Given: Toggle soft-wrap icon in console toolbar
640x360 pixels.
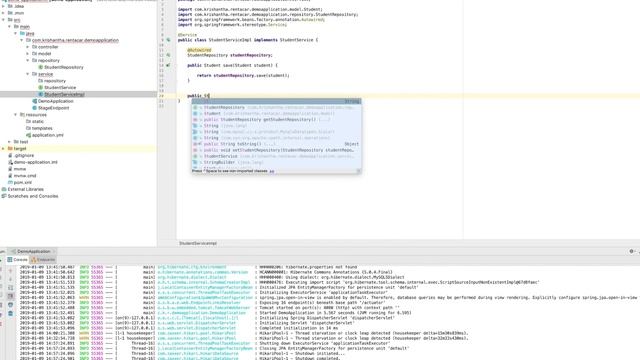Looking at the screenshot, I should tap(11, 288).
